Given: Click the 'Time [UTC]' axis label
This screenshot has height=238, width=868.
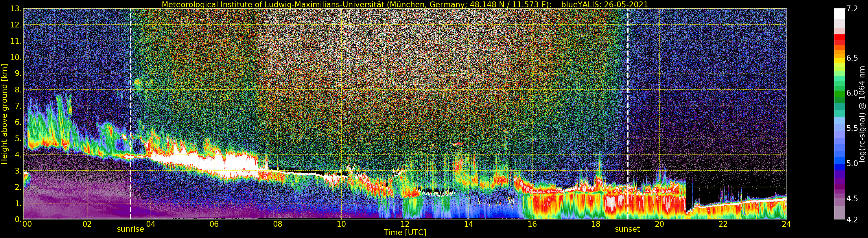Looking at the screenshot, I should click(405, 233).
